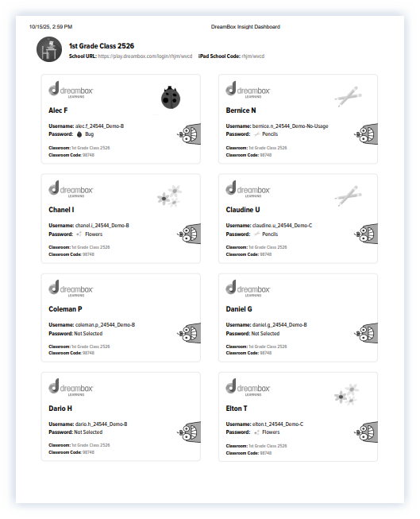Click Classroom Code 98748 on Elton T card
Screen dimensions: 420x519
tap(249, 453)
